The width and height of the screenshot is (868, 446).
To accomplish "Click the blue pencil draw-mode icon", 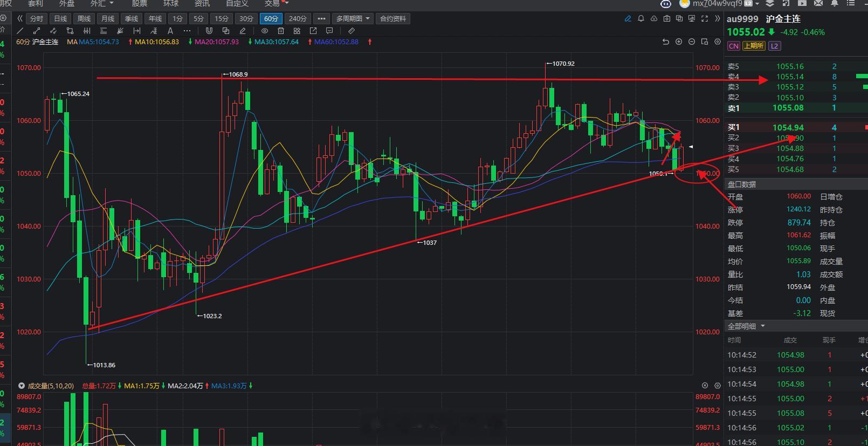I will click(x=628, y=18).
